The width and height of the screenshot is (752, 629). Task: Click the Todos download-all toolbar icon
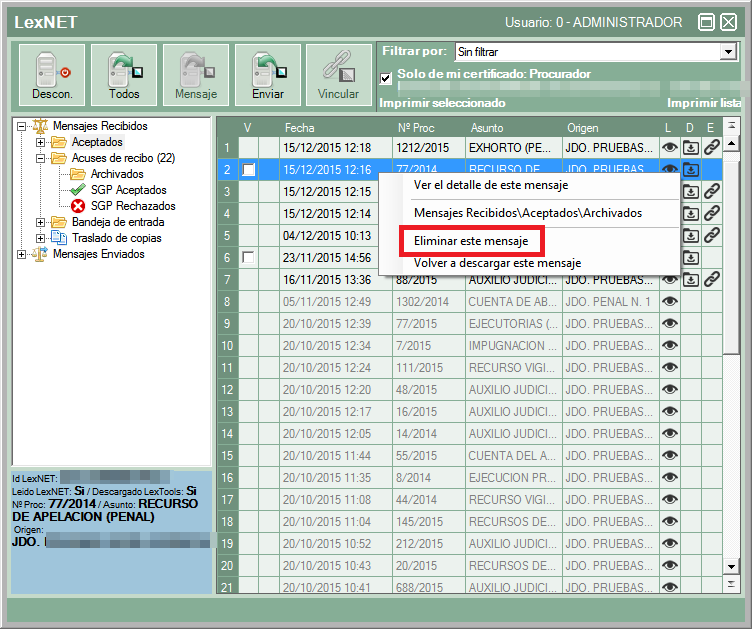(x=124, y=75)
